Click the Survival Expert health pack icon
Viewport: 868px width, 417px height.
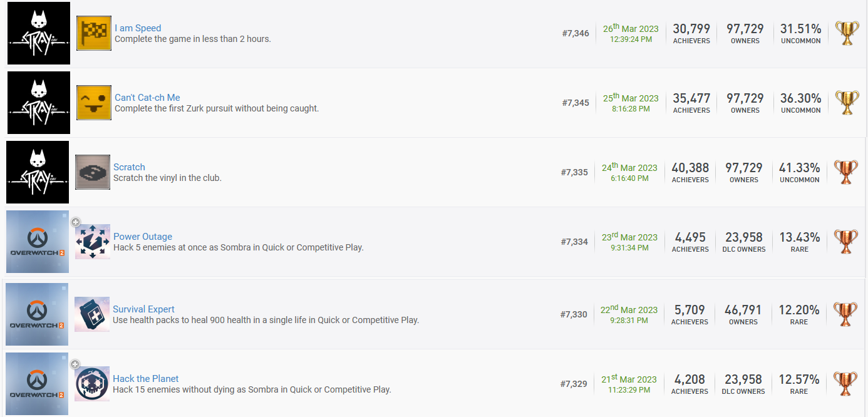coord(92,314)
